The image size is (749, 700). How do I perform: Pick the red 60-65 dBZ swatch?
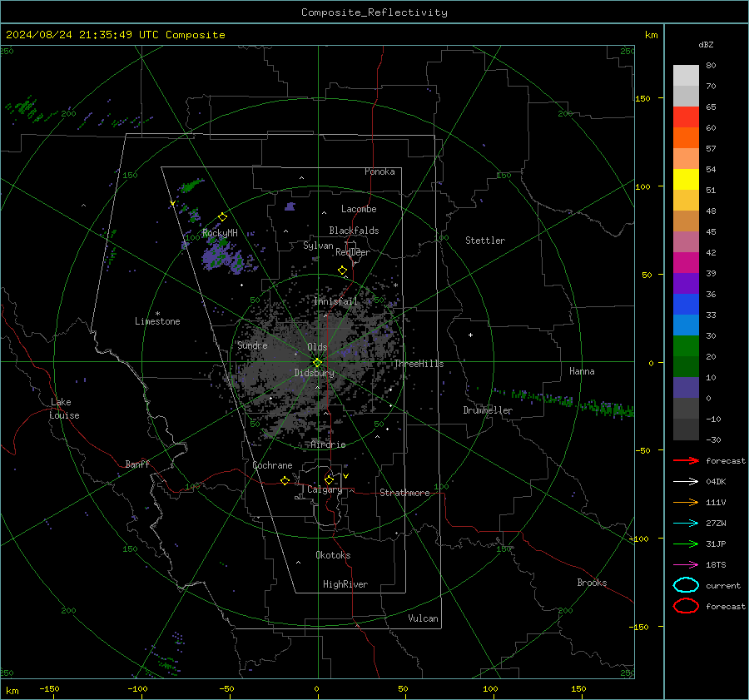(686, 117)
